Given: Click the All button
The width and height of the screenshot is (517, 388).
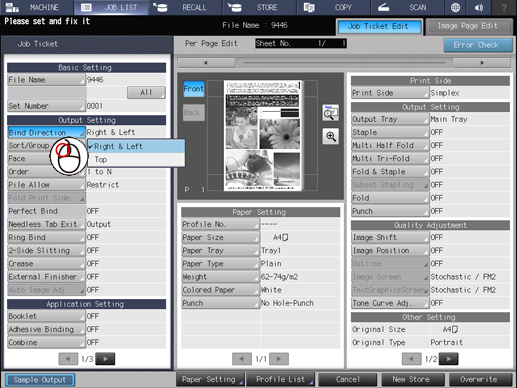Looking at the screenshot, I should tap(146, 92).
